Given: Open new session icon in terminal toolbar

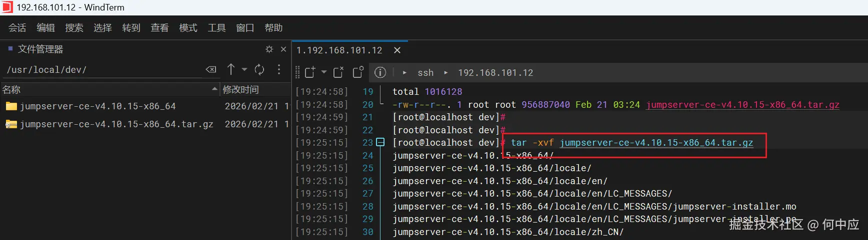Looking at the screenshot, I should (310, 72).
